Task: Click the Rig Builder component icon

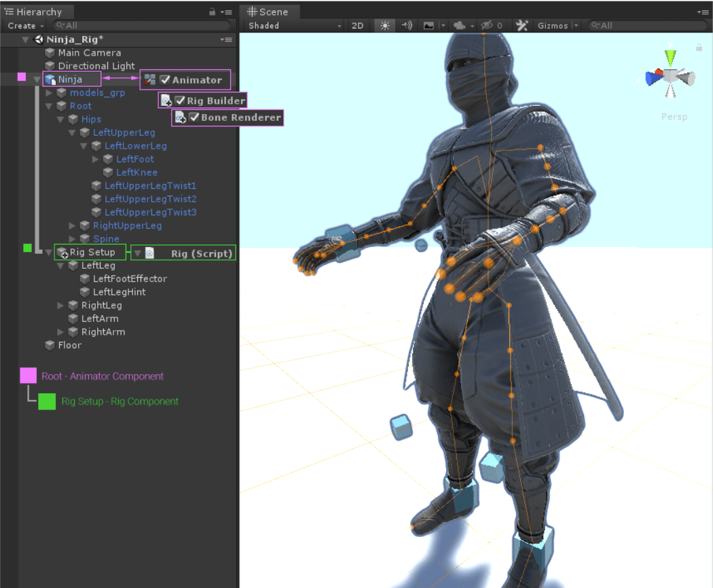Action: tap(165, 100)
